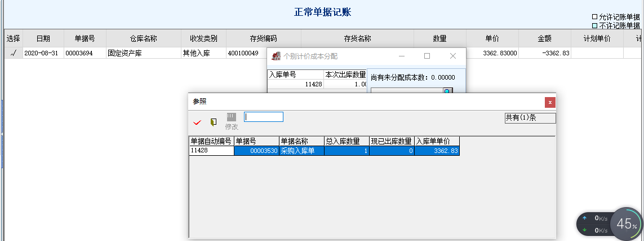
Task: Select the 3362.83000 unit price cell
Action: [x=492, y=53]
